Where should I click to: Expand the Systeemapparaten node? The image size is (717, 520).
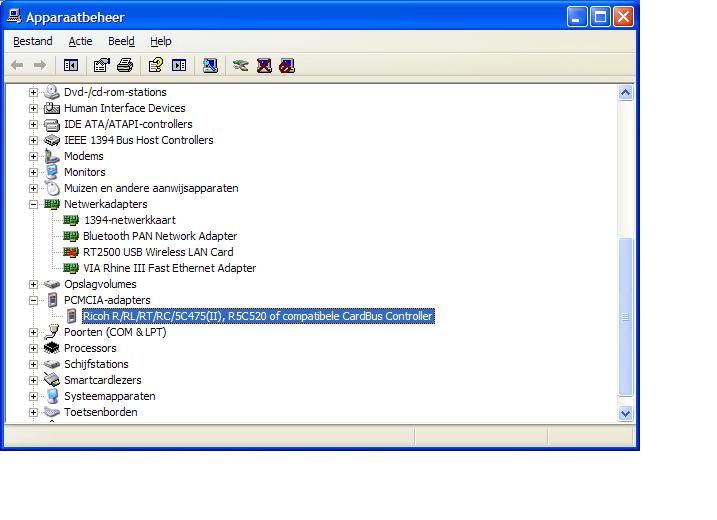coord(33,396)
